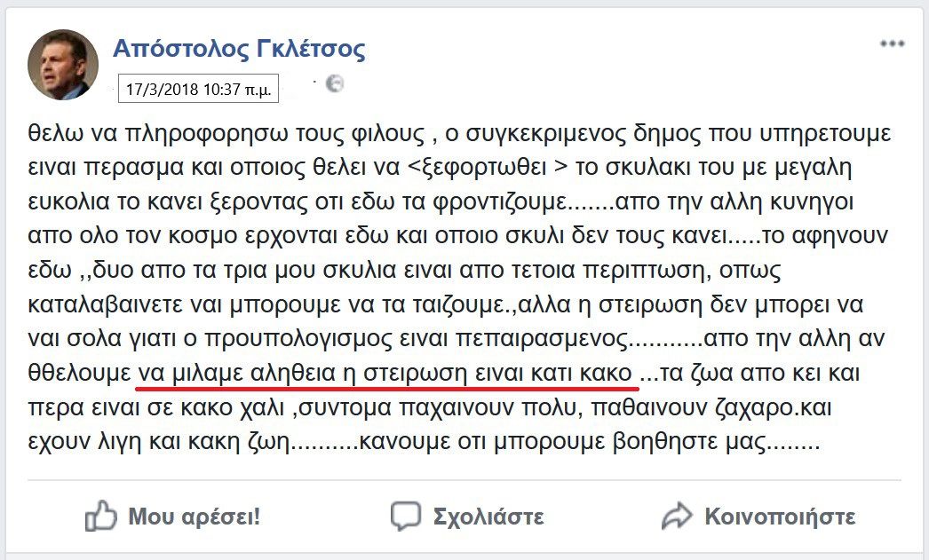The height and width of the screenshot is (560, 929).
Task: Click the thumbs-up Like icon
Action: click(101, 517)
